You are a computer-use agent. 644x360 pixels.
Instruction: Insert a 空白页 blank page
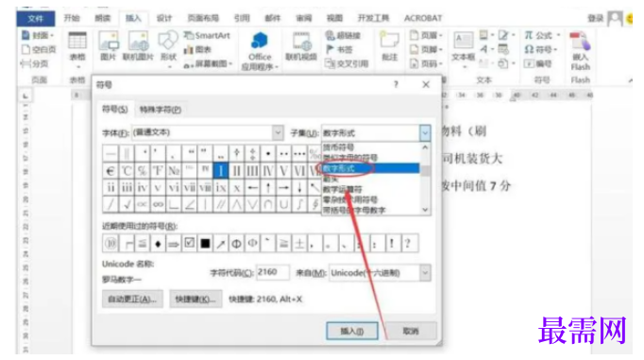coord(39,49)
